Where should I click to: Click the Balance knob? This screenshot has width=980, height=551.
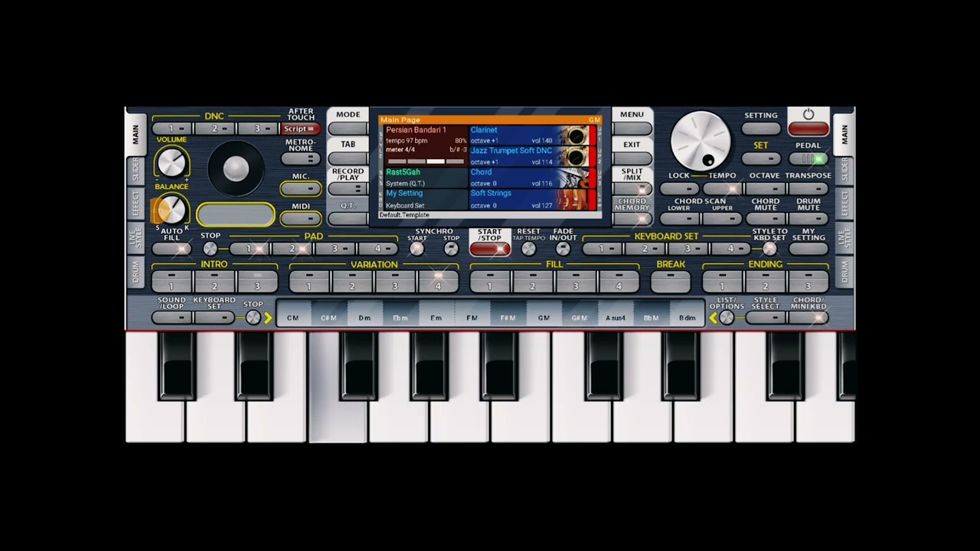click(171, 209)
